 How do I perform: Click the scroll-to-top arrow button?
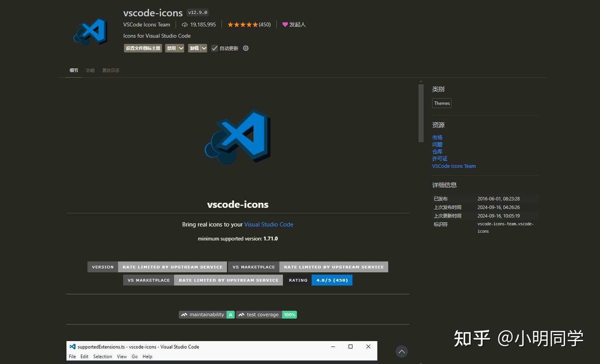(x=401, y=352)
